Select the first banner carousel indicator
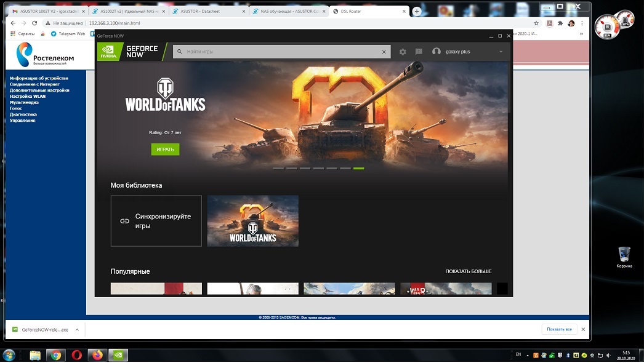 click(278, 169)
